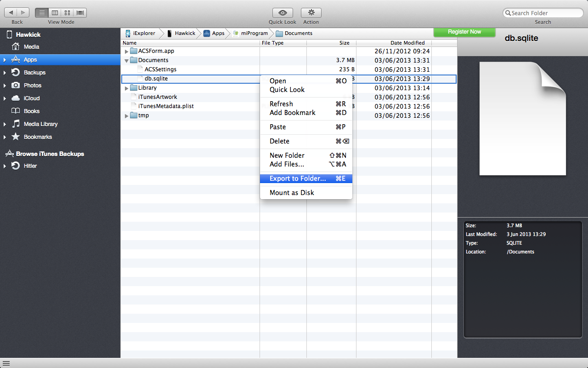Expand the Photos sidebar disclosure arrow

pyautogui.click(x=5, y=86)
